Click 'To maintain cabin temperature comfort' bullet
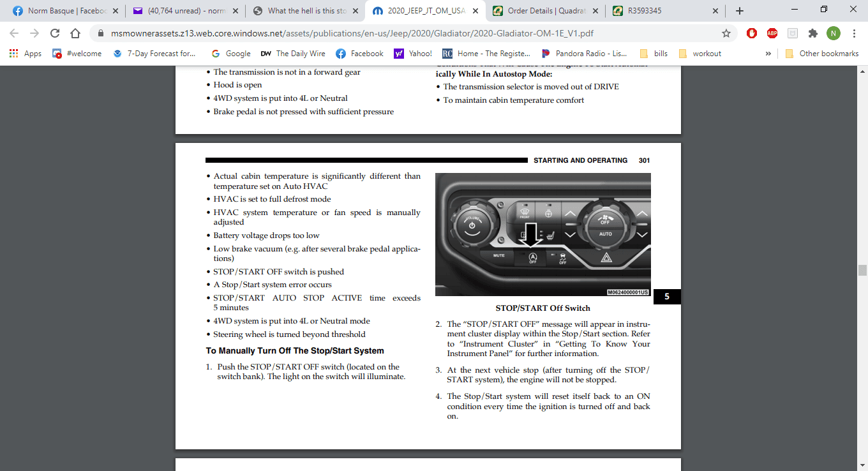This screenshot has height=471, width=868. (x=514, y=100)
